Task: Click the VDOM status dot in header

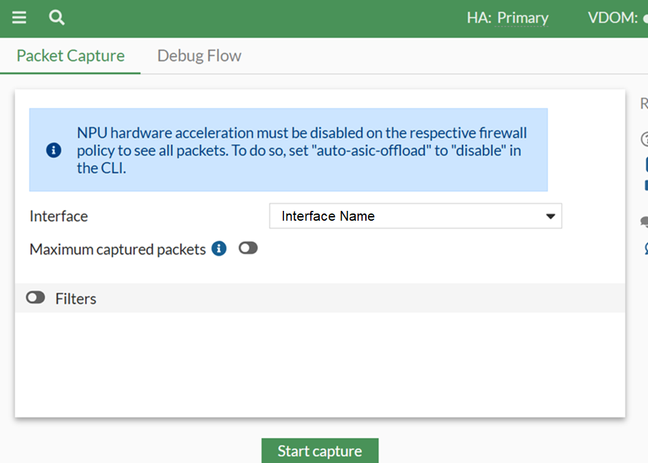Action: pos(645,19)
